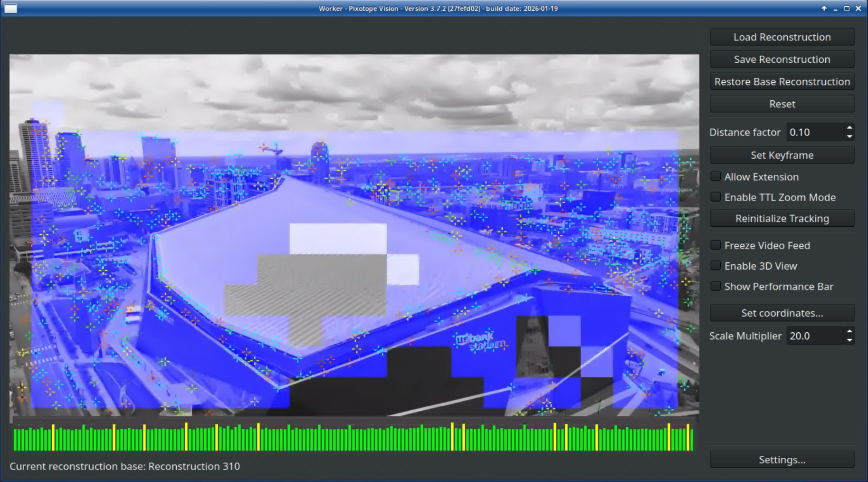This screenshot has width=868, height=482.
Task: Open the Set coordinates dialog
Action: (x=782, y=313)
